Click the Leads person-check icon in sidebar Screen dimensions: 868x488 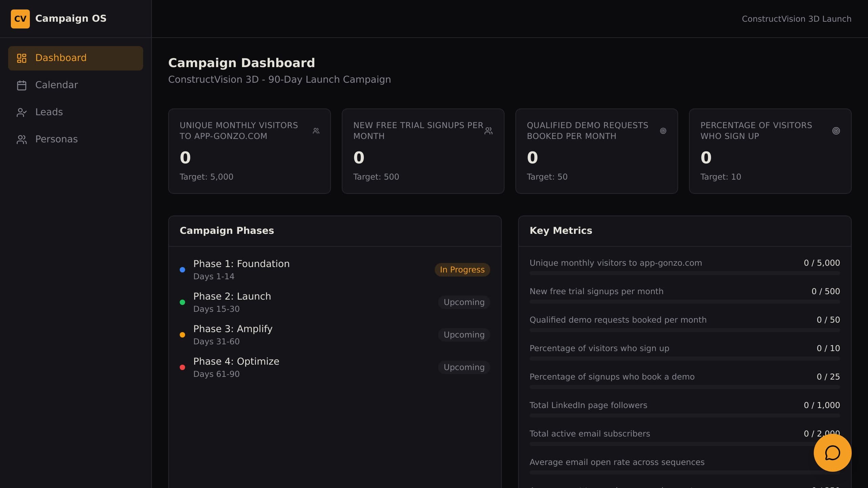pyautogui.click(x=22, y=112)
